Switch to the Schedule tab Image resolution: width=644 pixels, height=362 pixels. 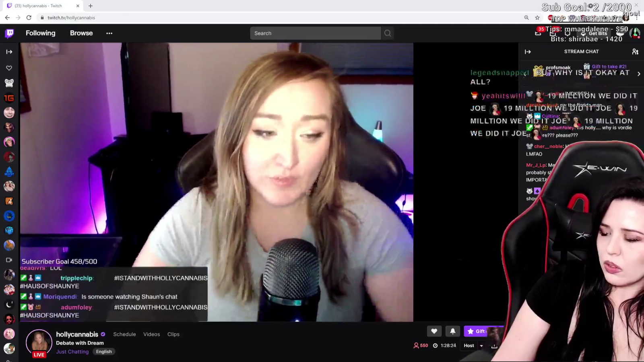pos(124,334)
